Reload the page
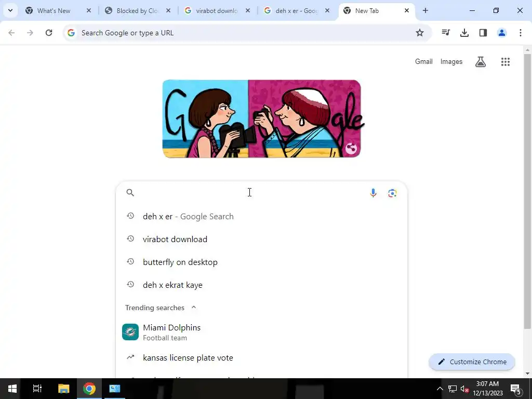This screenshot has height=399, width=532. coord(49,33)
